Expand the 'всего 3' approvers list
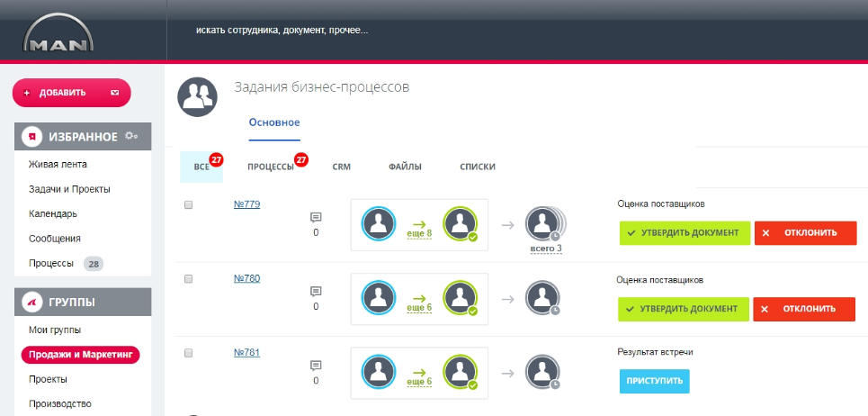The height and width of the screenshot is (416, 868). pyautogui.click(x=547, y=248)
